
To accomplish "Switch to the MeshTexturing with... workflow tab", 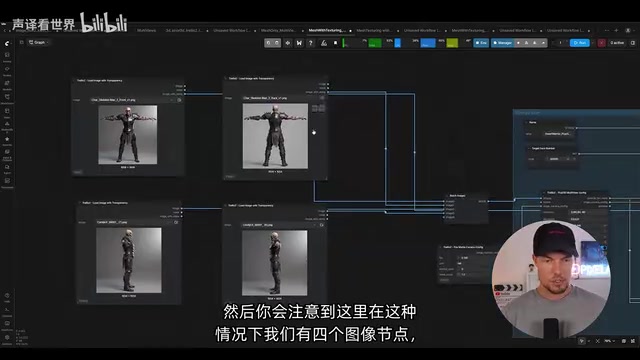I will coord(374,31).
